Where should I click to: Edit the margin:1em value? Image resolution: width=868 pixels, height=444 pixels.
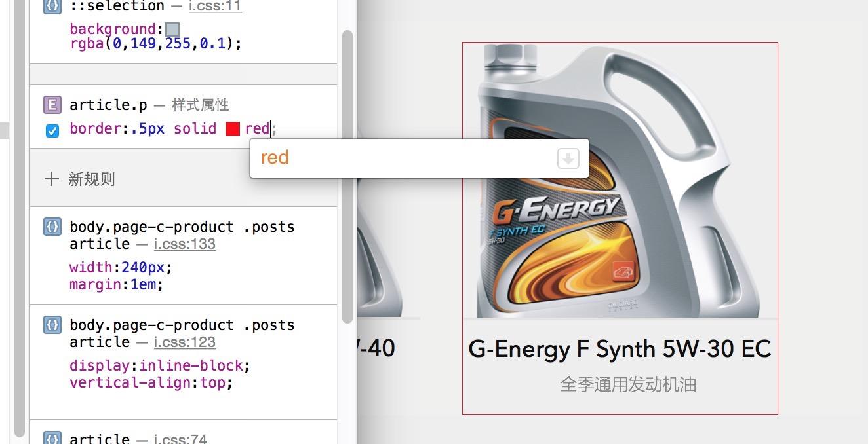tap(146, 284)
